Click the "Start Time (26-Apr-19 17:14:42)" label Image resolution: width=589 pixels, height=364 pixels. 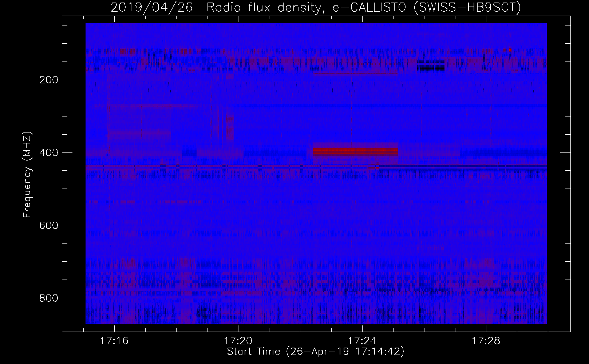coord(316,352)
